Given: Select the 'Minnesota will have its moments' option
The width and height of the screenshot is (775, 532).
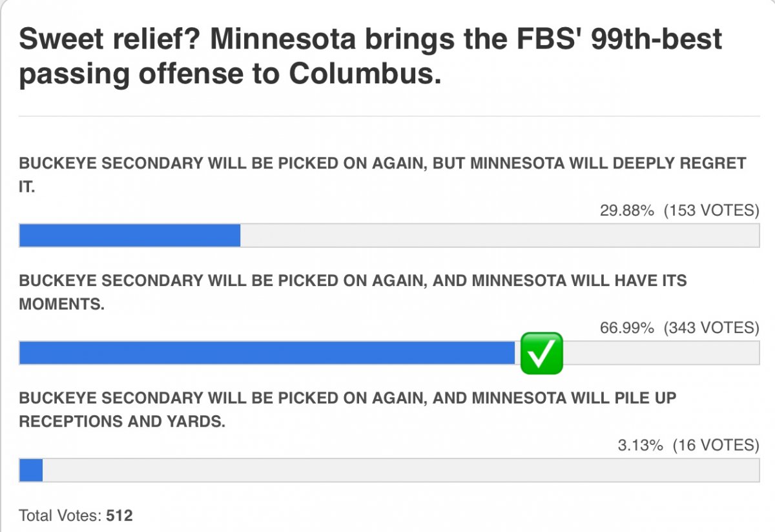Looking at the screenshot, I should pyautogui.click(x=353, y=292).
